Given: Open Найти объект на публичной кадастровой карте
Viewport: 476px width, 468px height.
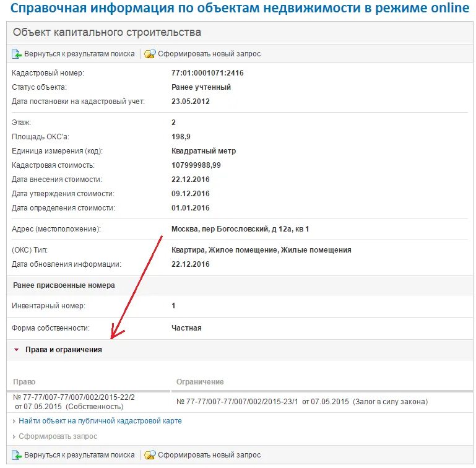Looking at the screenshot, I should tap(100, 421).
